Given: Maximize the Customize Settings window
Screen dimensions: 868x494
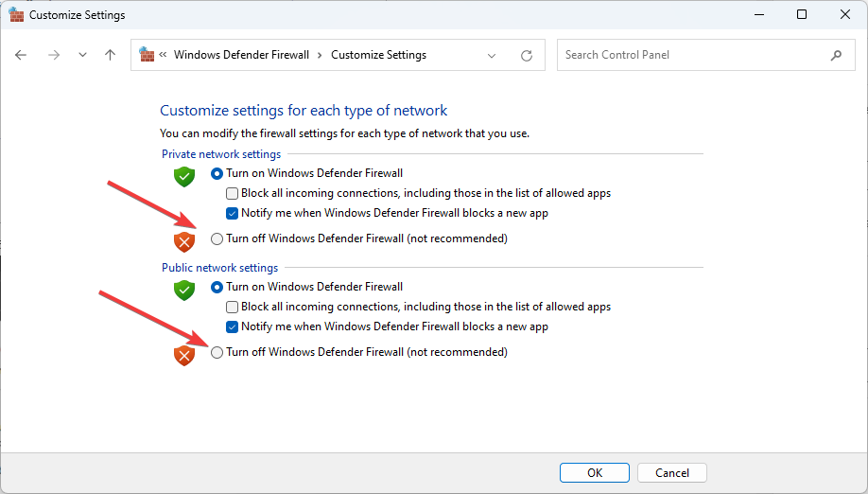Looking at the screenshot, I should [x=802, y=14].
